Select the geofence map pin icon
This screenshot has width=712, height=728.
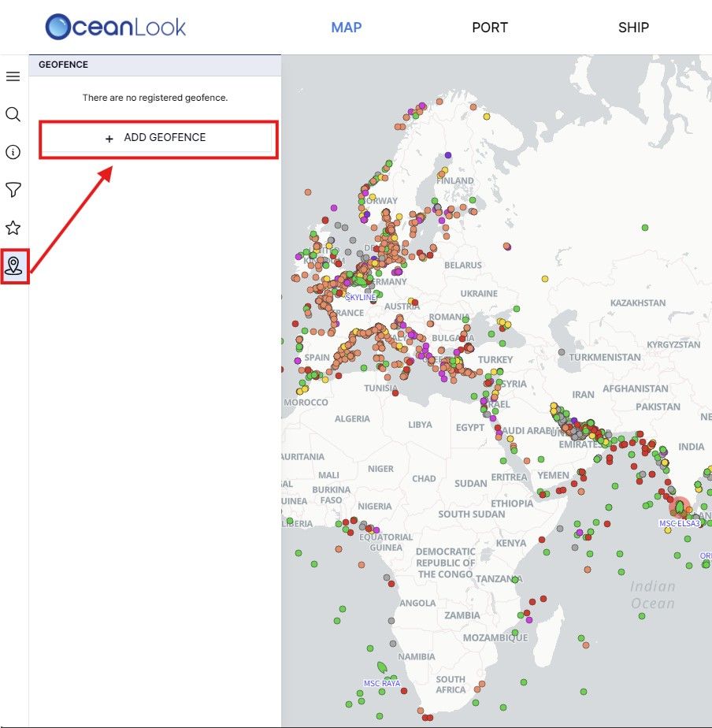tap(13, 266)
